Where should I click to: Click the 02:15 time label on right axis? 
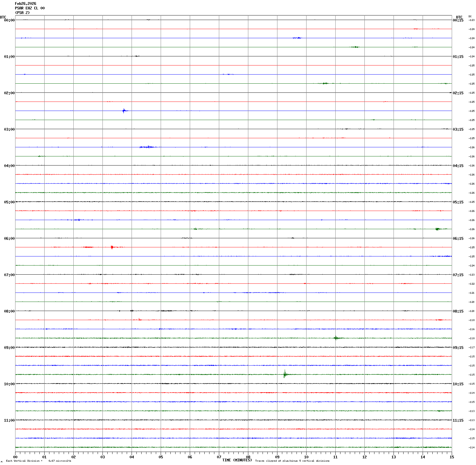(458, 93)
